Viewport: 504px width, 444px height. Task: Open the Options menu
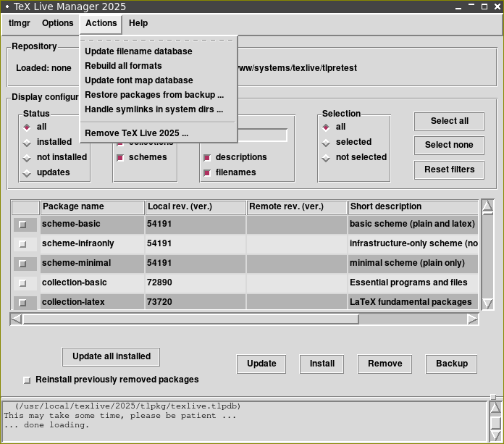[x=57, y=23]
